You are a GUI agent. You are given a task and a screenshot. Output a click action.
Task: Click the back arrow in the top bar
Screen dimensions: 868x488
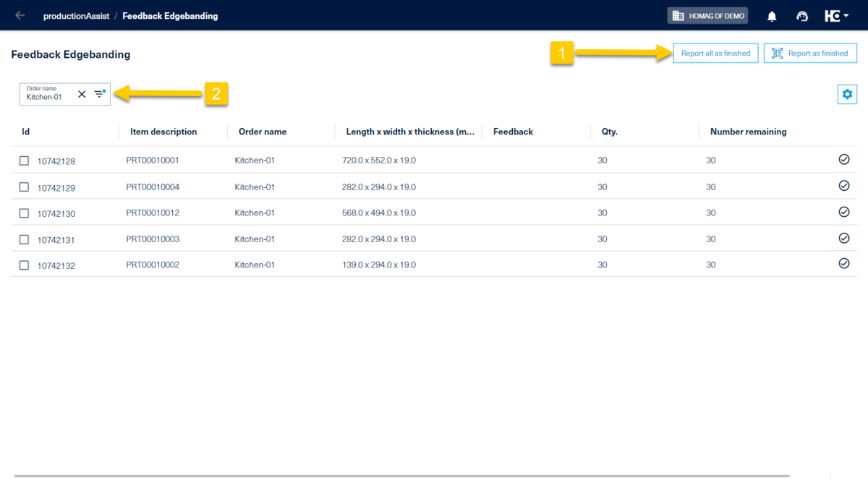coord(20,14)
